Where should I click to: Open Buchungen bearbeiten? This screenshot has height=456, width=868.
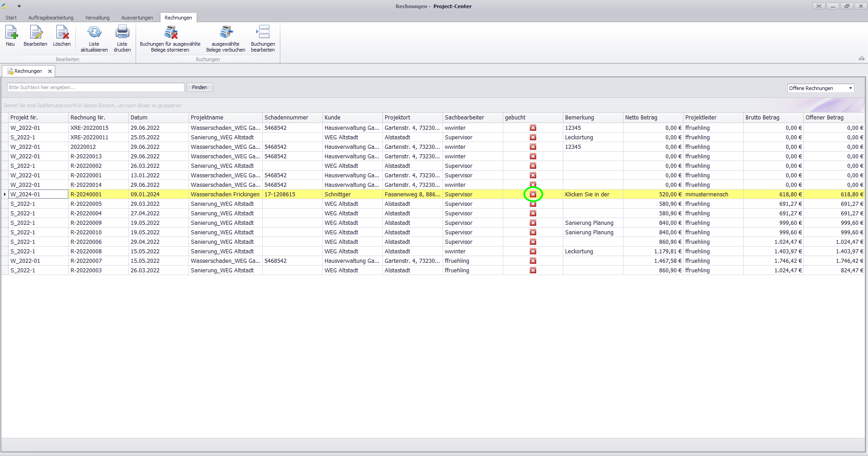click(x=263, y=33)
